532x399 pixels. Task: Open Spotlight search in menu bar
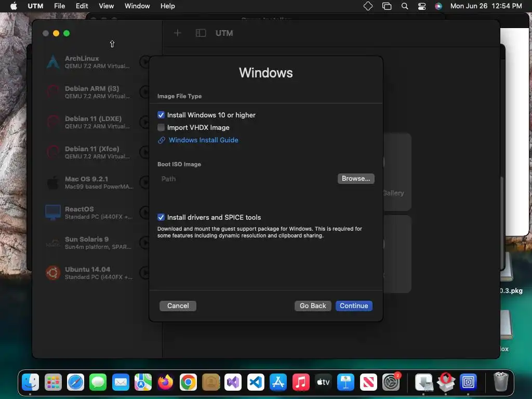[405, 6]
